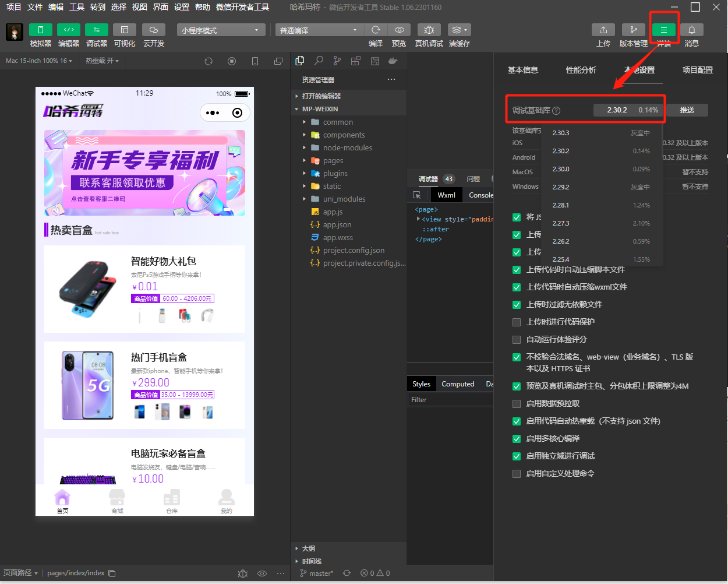
Task: Open the 消息 notifications bell
Action: pyautogui.click(x=692, y=30)
